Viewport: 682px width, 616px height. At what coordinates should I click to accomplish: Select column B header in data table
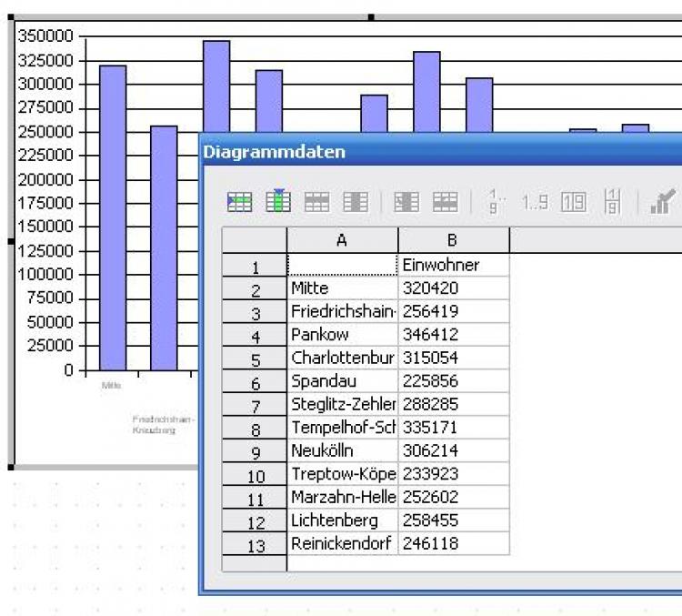coord(453,240)
